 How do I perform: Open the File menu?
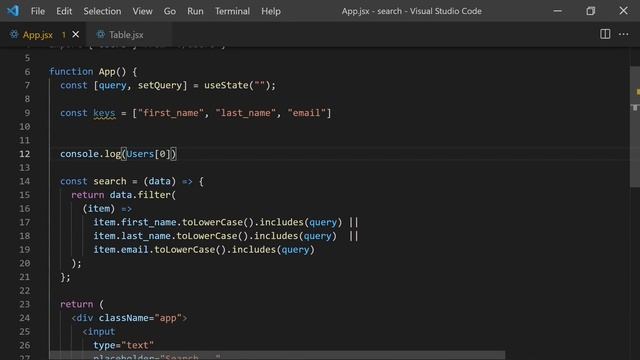point(38,11)
